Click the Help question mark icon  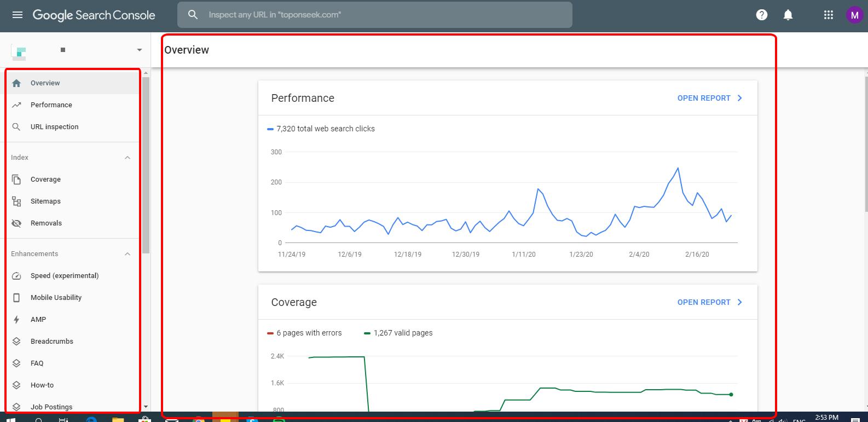761,15
